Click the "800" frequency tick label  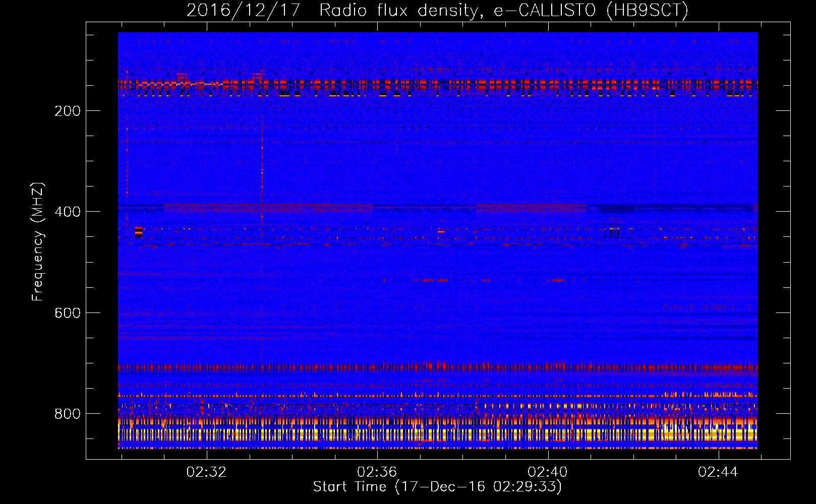(x=68, y=414)
